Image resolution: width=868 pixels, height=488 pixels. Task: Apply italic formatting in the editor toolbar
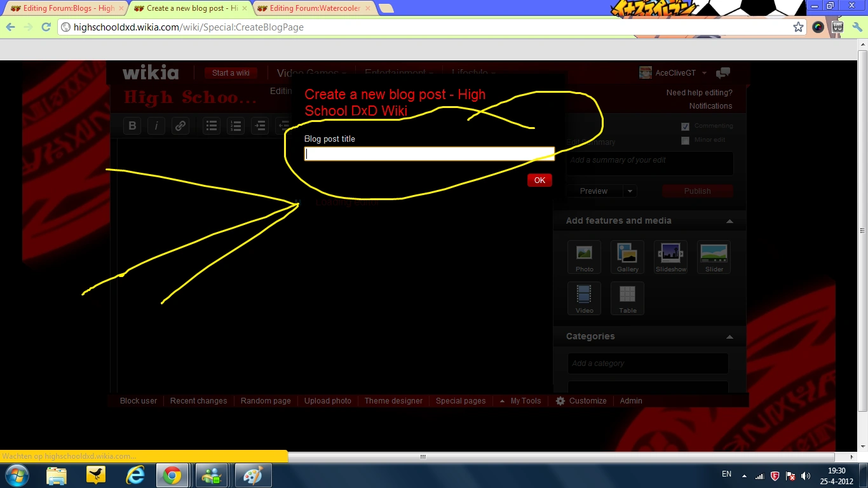click(156, 126)
